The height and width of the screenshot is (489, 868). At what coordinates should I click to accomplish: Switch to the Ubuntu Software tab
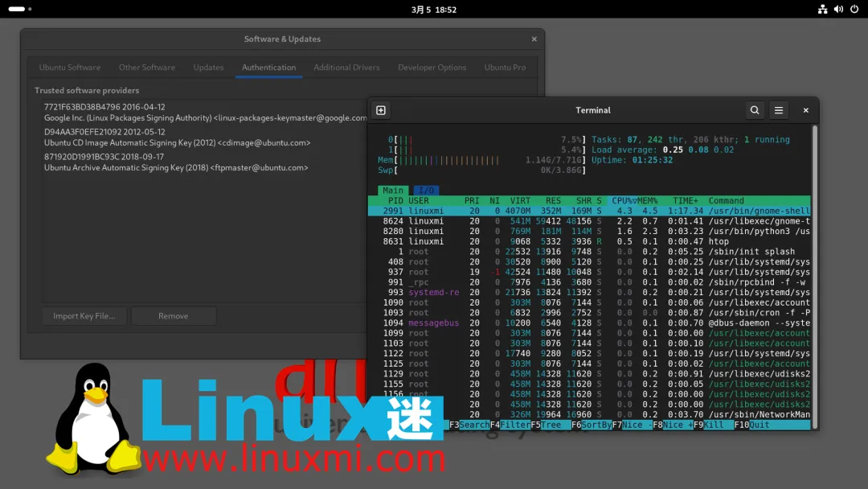pos(70,68)
